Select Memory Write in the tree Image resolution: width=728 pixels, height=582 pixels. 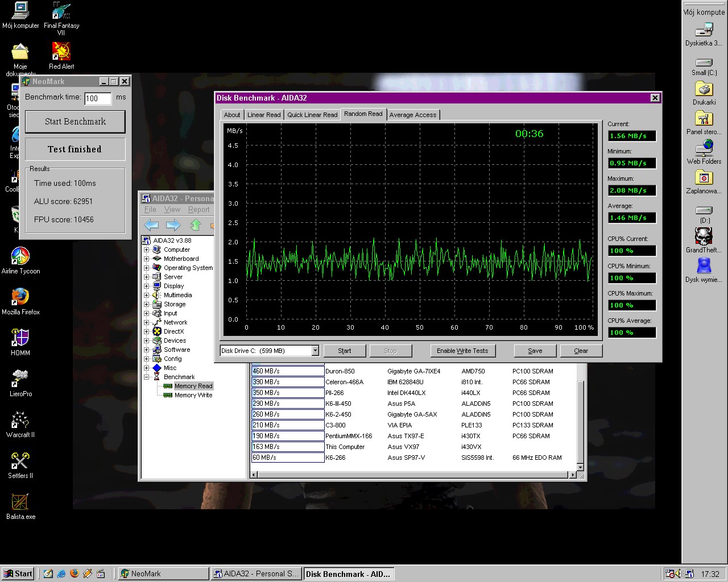click(x=193, y=395)
